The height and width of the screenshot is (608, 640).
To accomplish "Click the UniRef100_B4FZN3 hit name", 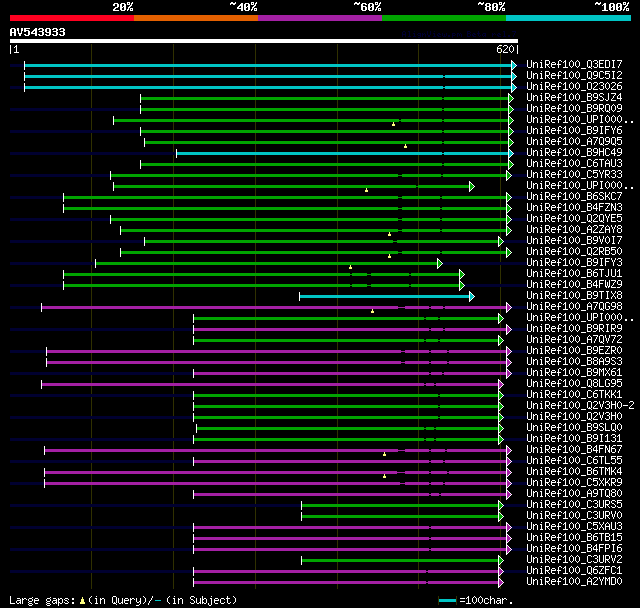I will point(574,208).
